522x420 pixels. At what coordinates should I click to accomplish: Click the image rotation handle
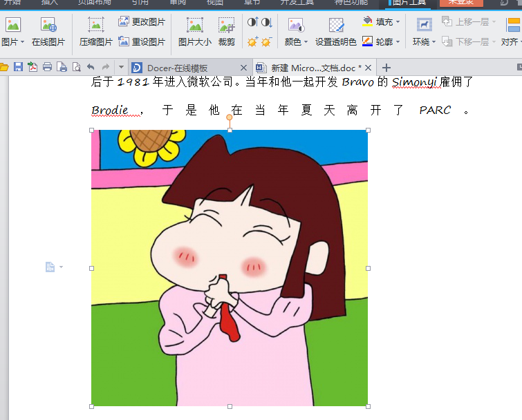(x=230, y=117)
